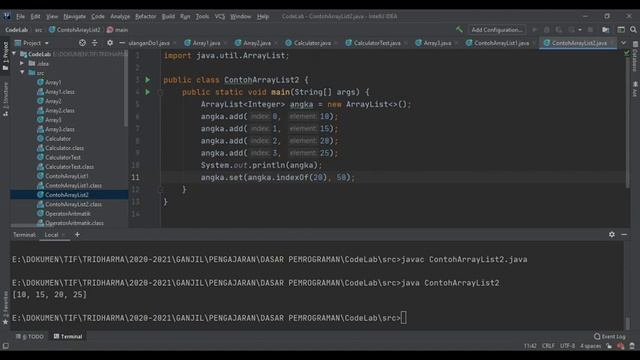Open the Tools menu

click(x=202, y=16)
